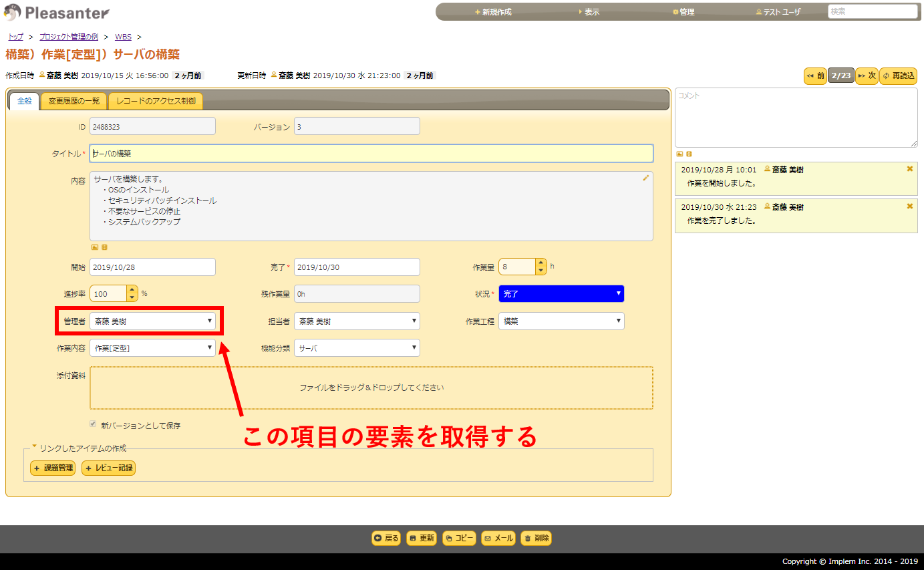Delete the record using the 削除 button

click(535, 538)
